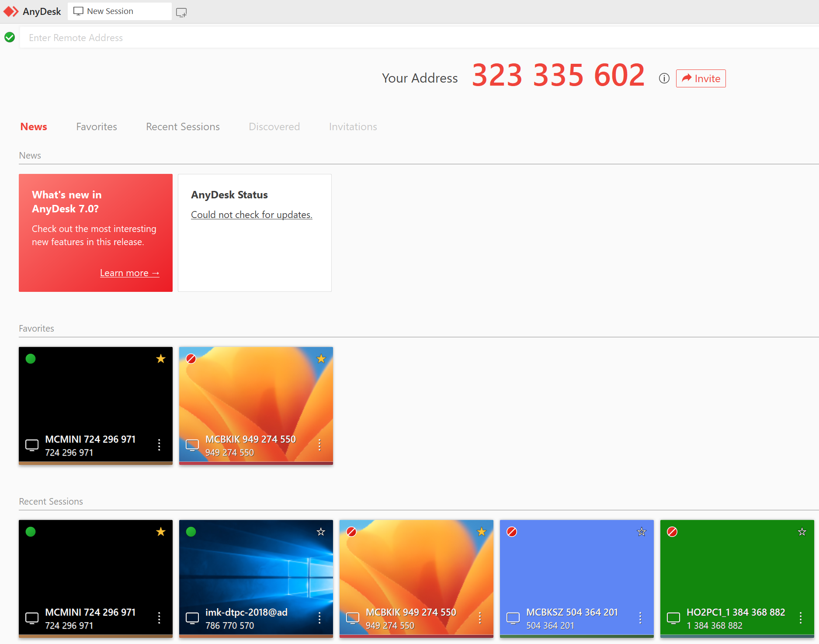This screenshot has width=819, height=644.
Task: Select the New Session tab
Action: 119,11
